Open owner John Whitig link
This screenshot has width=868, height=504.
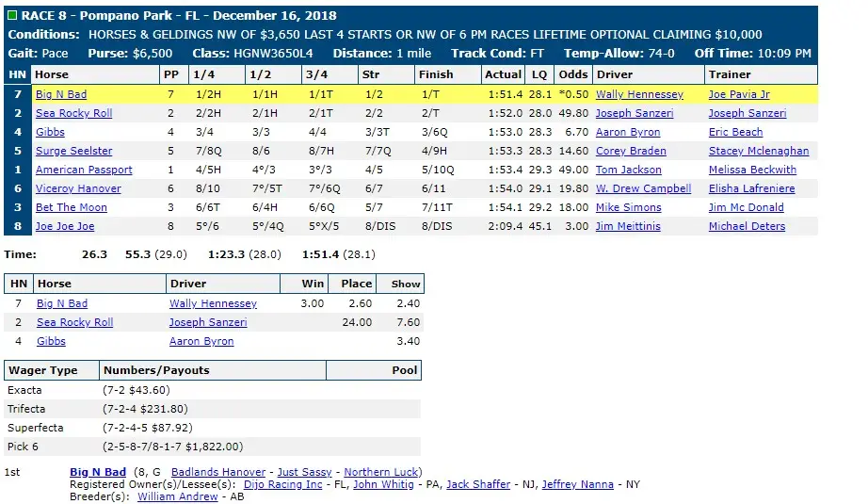pos(383,484)
